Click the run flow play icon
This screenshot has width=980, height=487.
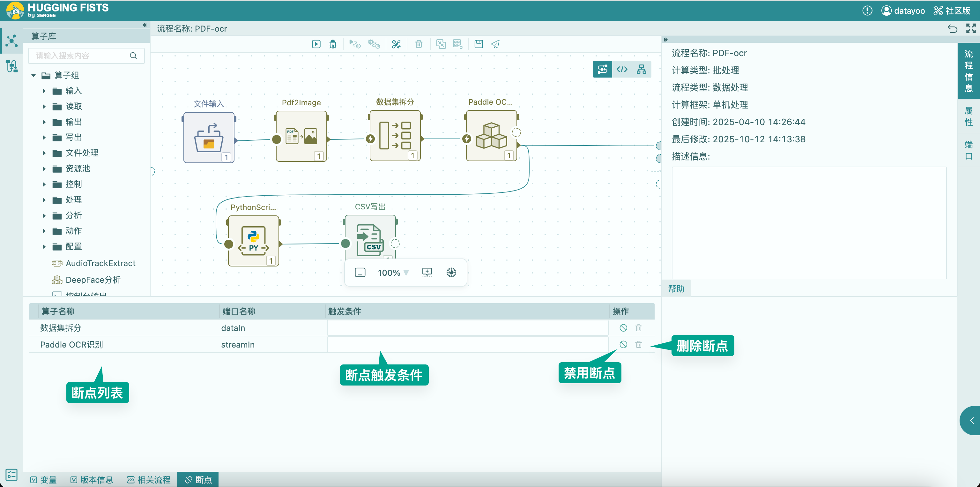(316, 44)
